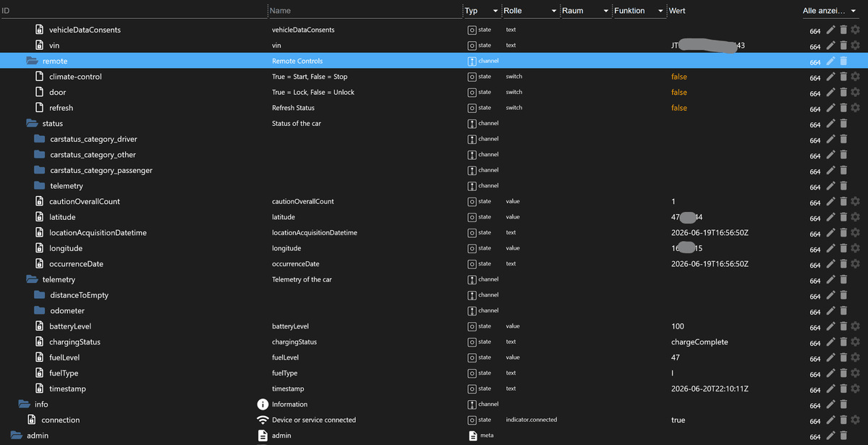Edit chargingStatus using the pencil icon

pos(831,342)
